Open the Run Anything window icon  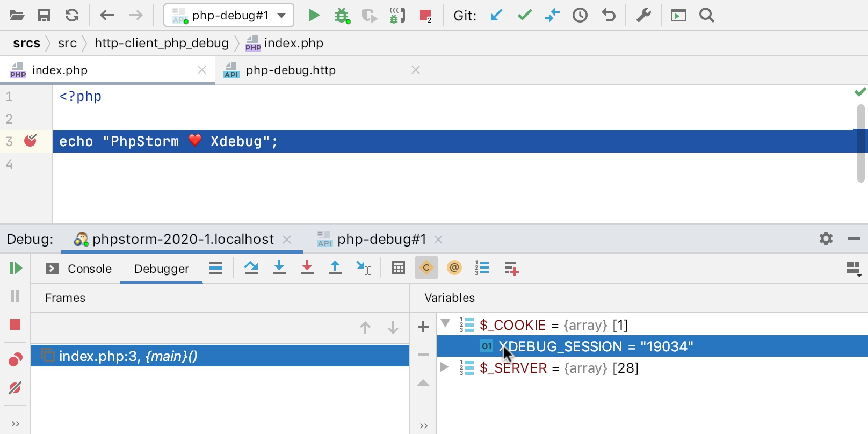(x=679, y=16)
